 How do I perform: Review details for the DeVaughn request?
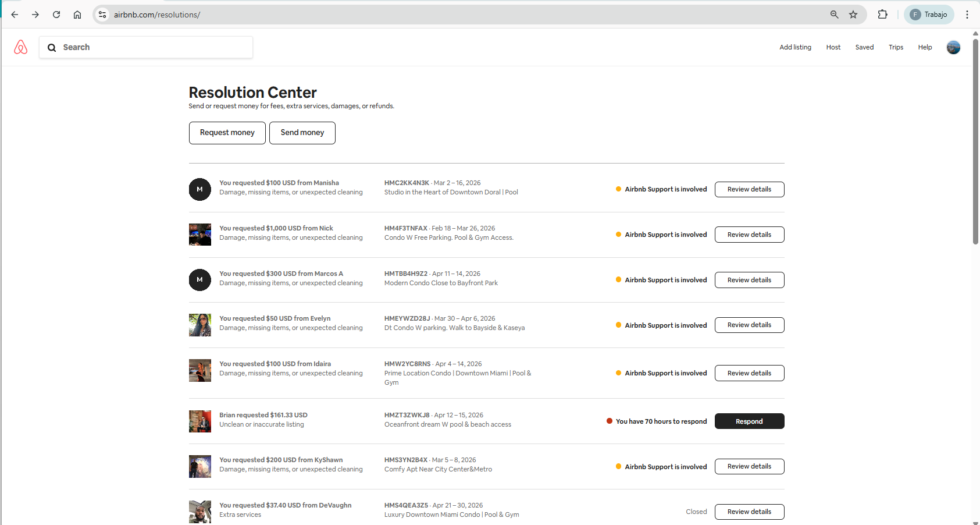[x=749, y=512]
